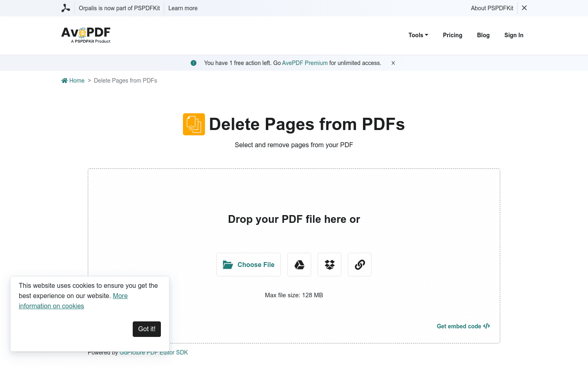
Task: Open the Tools dropdown menu
Action: (418, 35)
